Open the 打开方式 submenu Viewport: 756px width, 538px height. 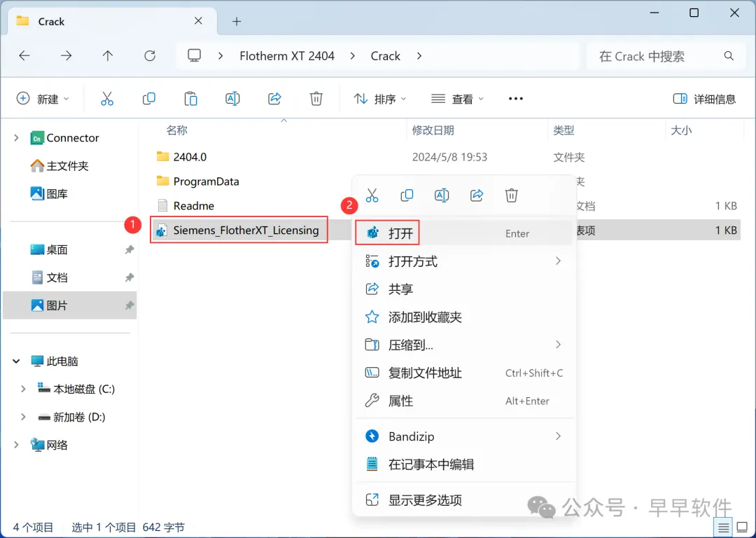point(463,261)
